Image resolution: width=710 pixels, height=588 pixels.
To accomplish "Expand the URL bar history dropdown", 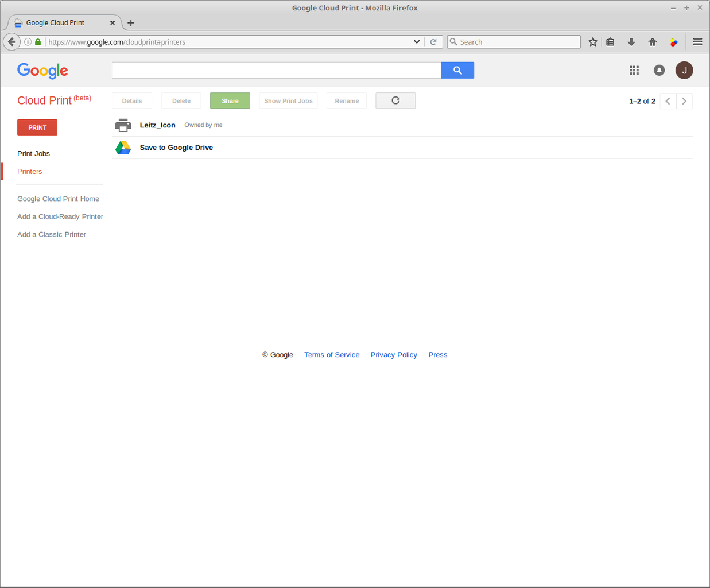I will point(417,41).
